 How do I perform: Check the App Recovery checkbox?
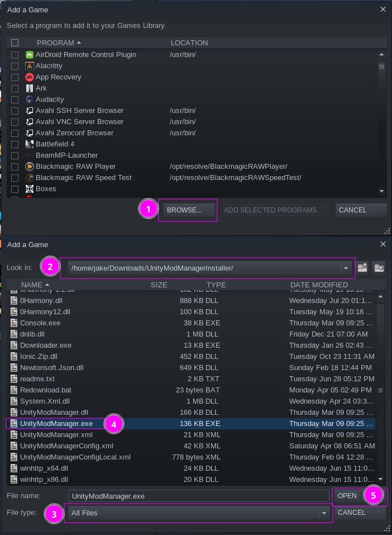click(15, 78)
